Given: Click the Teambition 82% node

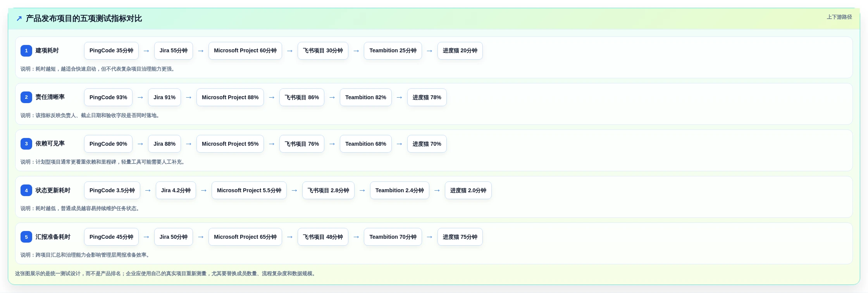Looking at the screenshot, I should click(366, 97).
